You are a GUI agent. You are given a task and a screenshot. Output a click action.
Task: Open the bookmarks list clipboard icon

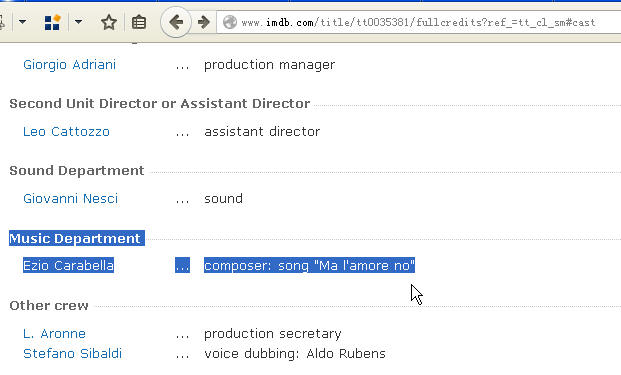coord(139,22)
